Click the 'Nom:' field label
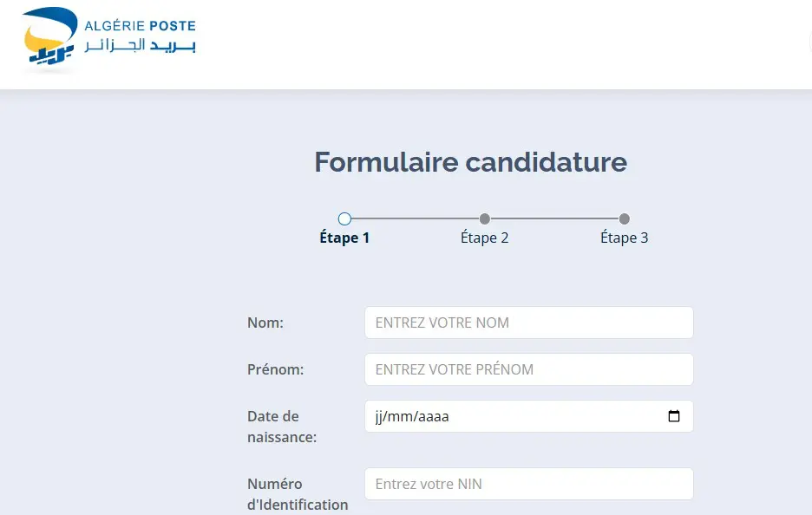 [265, 323]
